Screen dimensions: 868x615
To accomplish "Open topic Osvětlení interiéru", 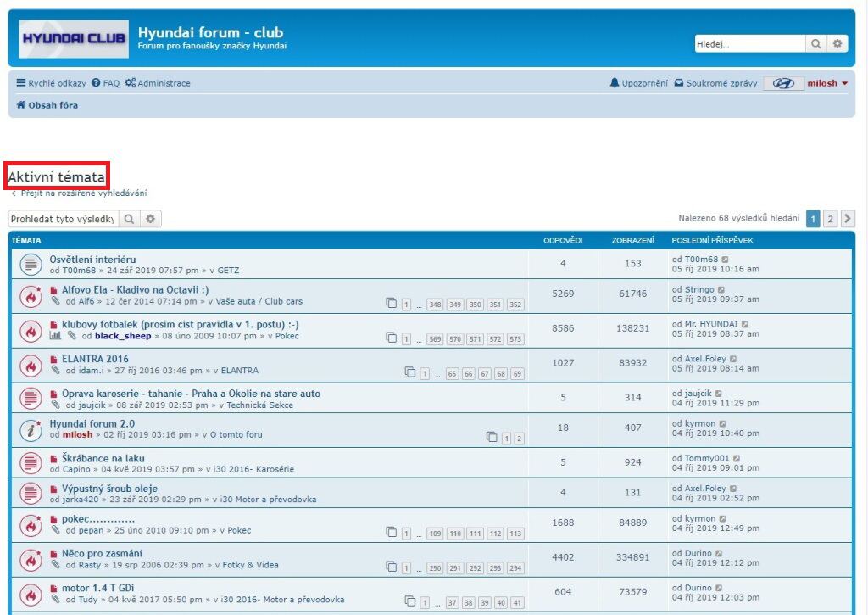I will point(92,260).
